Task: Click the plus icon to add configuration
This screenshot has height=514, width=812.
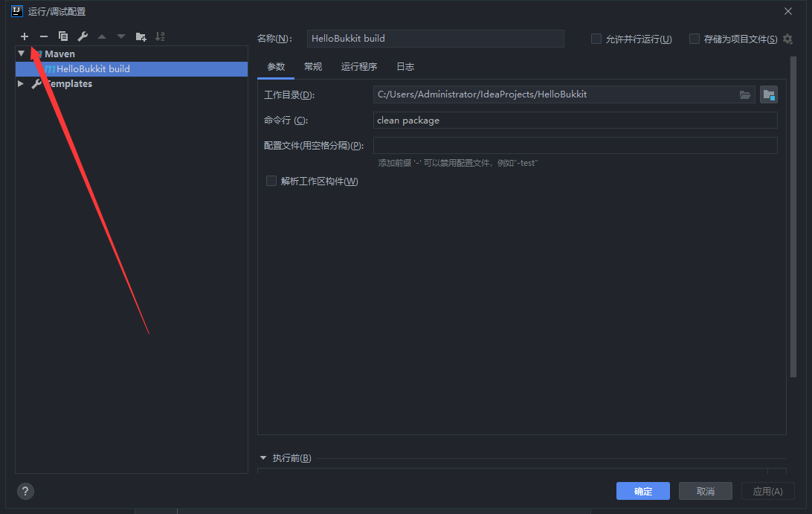Action: tap(25, 36)
